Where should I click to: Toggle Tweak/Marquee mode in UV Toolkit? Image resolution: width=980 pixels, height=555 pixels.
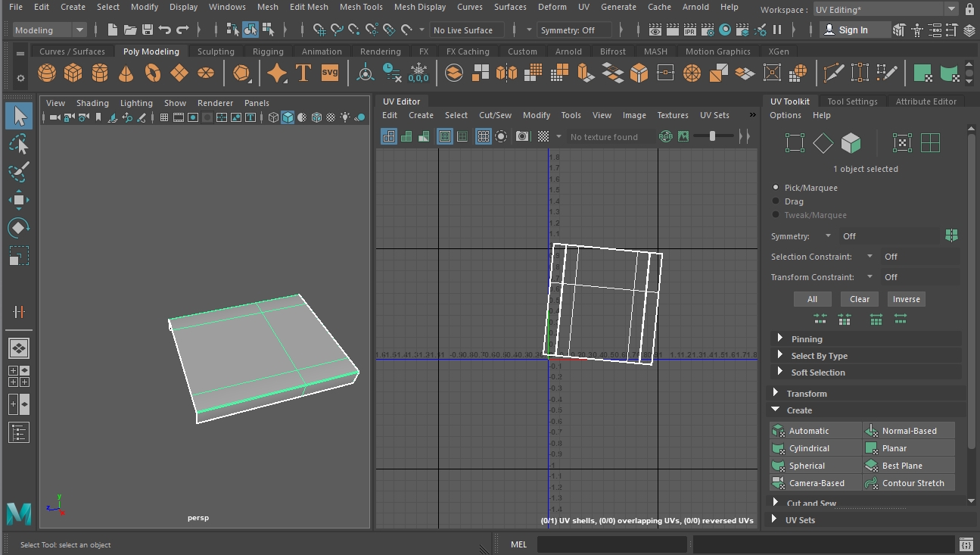coord(774,214)
